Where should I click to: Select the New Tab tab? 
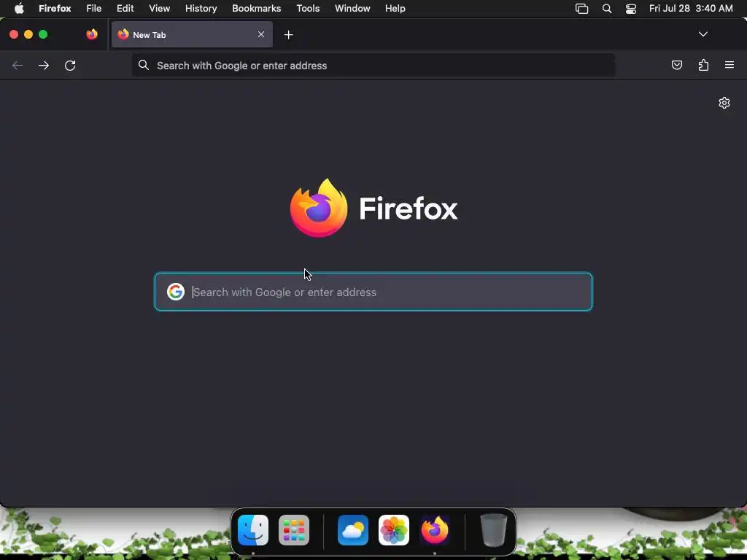pos(192,34)
